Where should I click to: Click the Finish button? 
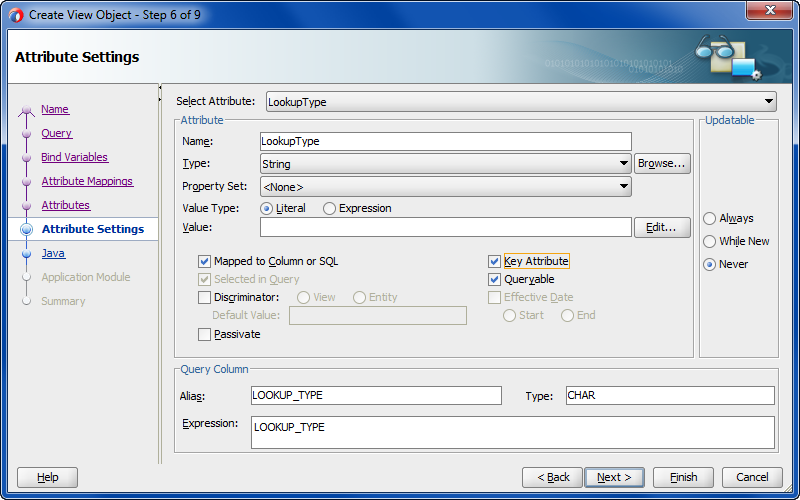pos(683,478)
